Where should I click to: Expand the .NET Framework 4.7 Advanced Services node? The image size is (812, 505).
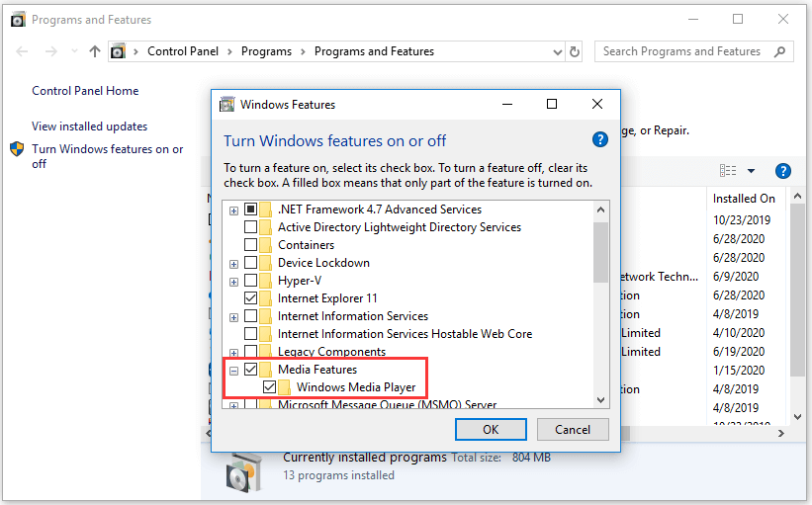pyautogui.click(x=234, y=210)
